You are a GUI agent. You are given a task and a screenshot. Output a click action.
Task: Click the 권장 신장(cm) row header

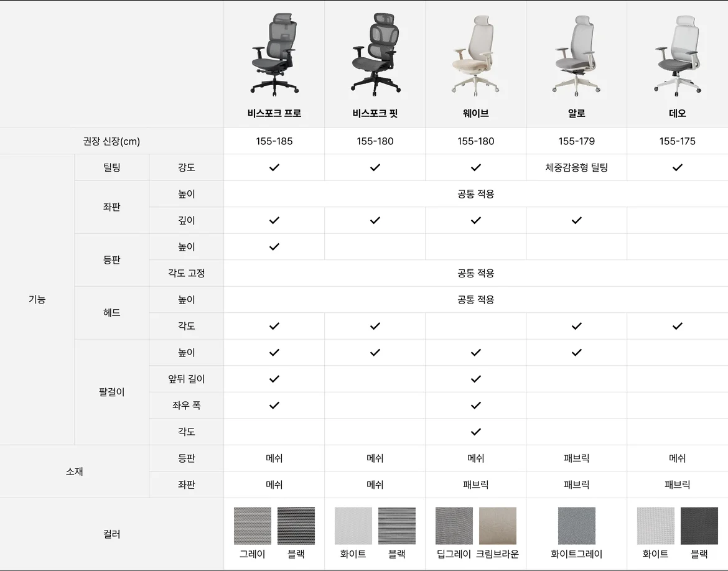click(x=111, y=141)
